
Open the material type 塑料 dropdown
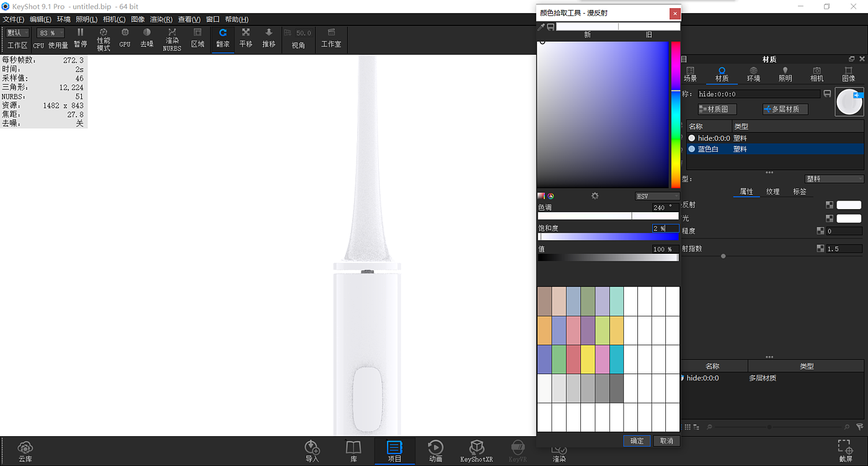834,179
